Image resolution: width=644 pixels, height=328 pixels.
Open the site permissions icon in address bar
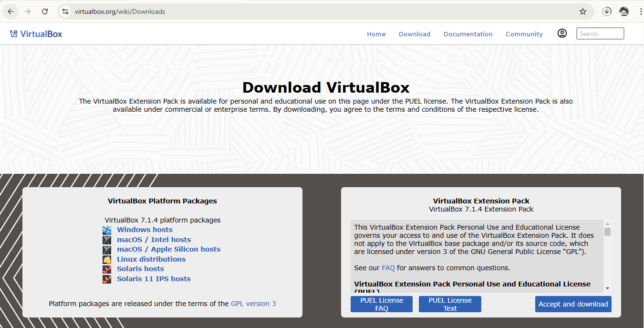point(64,11)
